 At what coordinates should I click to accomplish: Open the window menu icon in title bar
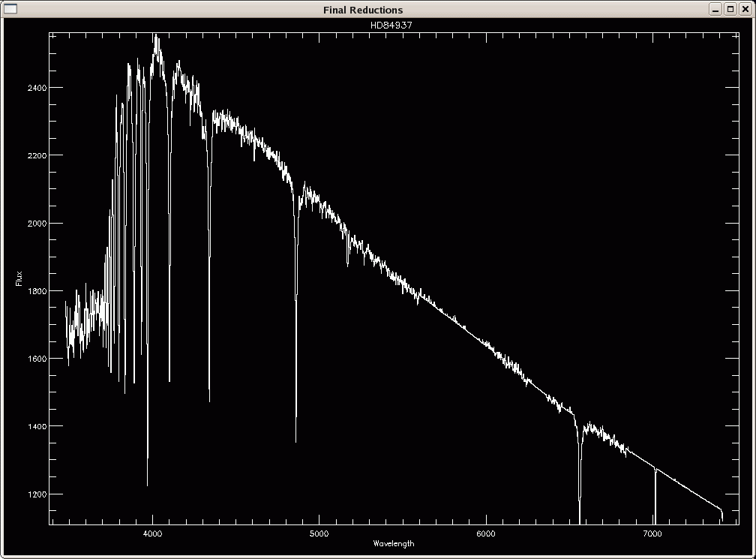point(10,9)
